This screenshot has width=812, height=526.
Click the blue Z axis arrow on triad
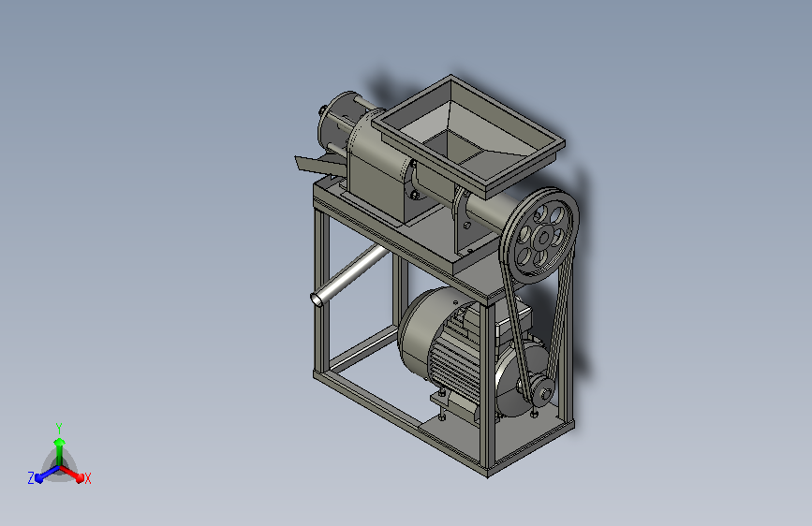click(x=47, y=474)
